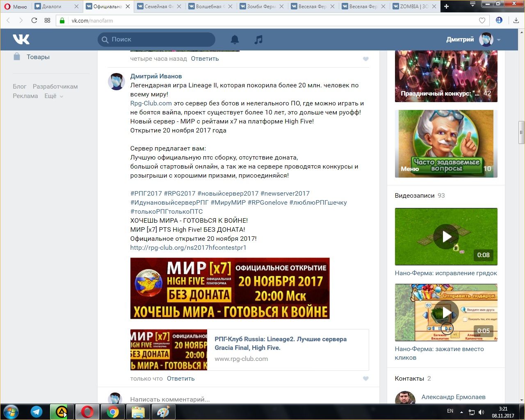Open the VK music note icon
This screenshot has width=525, height=420.
tap(258, 39)
